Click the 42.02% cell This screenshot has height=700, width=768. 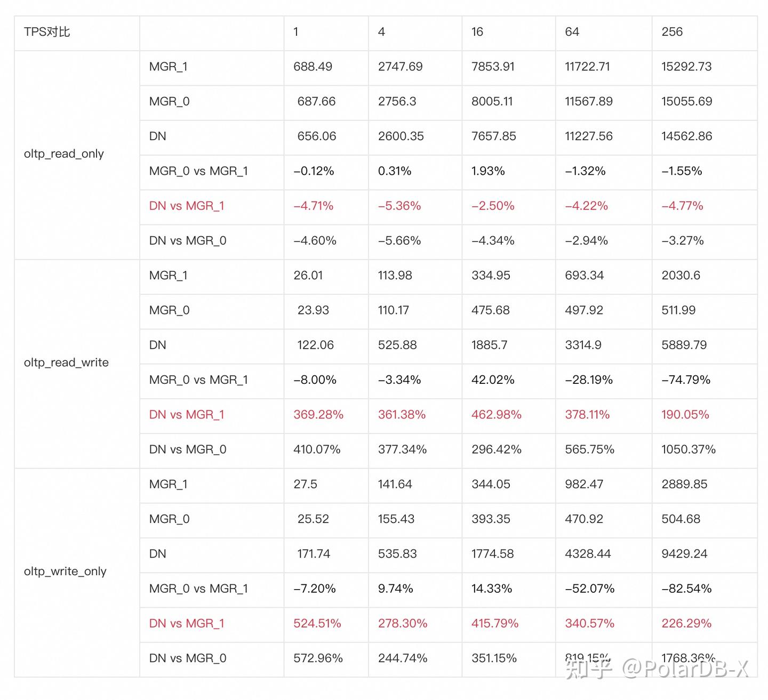click(493, 380)
